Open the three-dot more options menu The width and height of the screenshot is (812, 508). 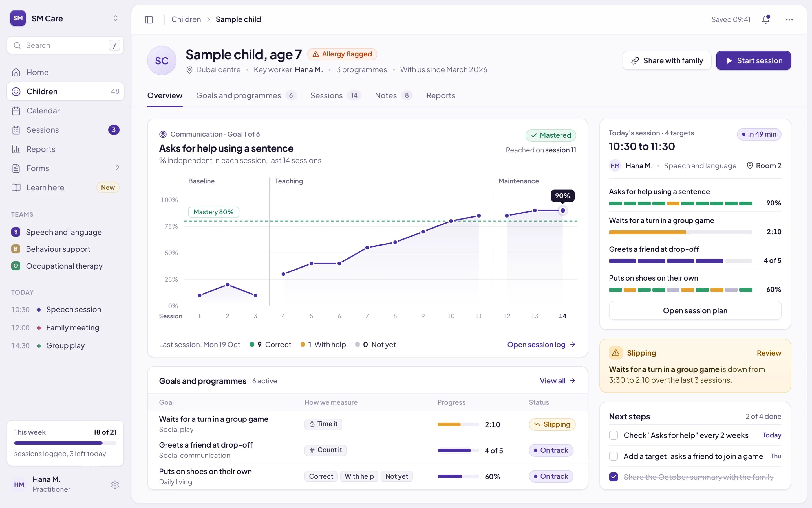(x=789, y=19)
